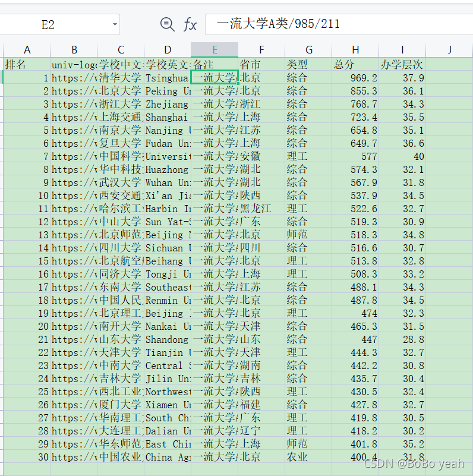This screenshot has height=476, width=473.
Task: Click the 40 cell in column I
Action: pyautogui.click(x=402, y=156)
